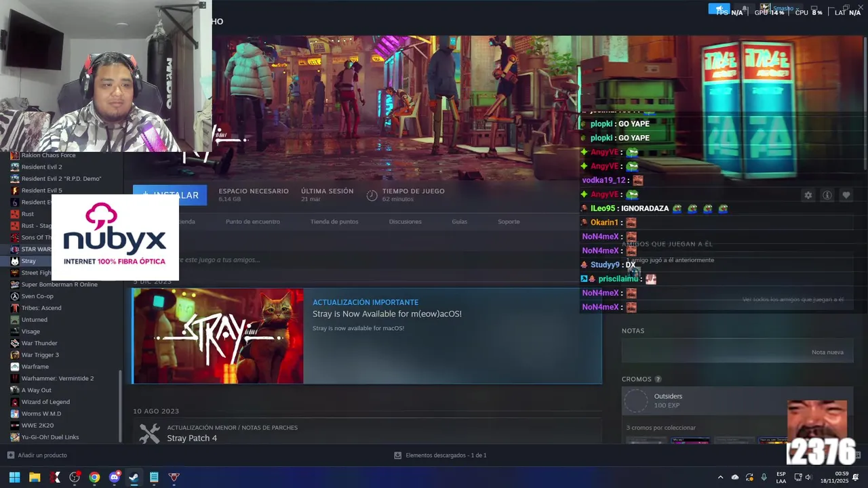
Task: Select Visage in the library
Action: (x=31, y=331)
